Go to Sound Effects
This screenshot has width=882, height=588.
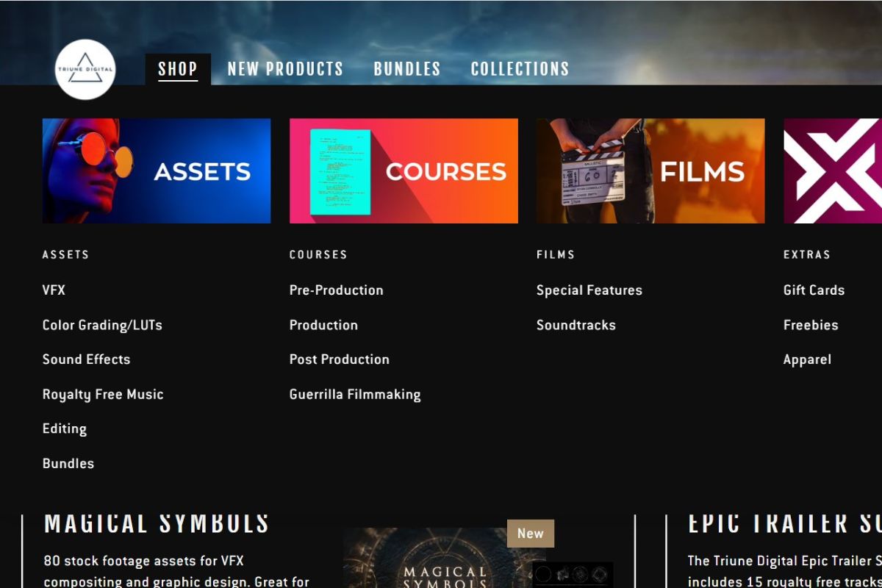(86, 359)
